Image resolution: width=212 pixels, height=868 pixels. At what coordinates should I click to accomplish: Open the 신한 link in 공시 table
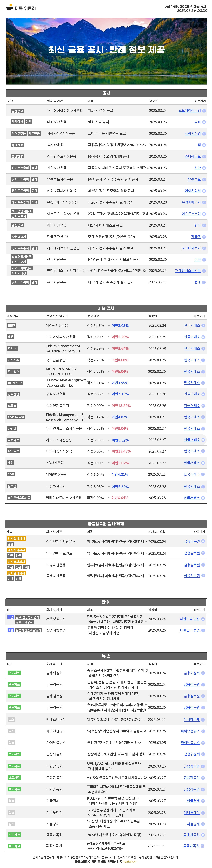(x=198, y=168)
